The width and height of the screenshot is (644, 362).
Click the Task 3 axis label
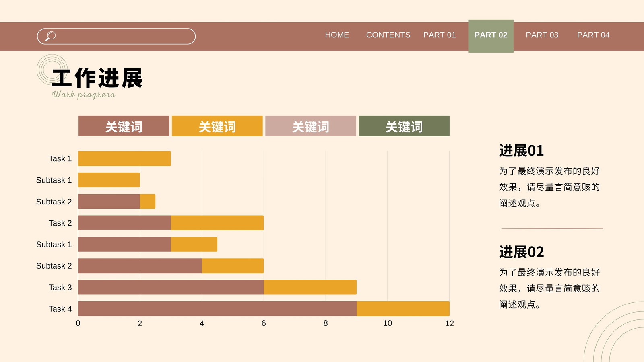(60, 288)
